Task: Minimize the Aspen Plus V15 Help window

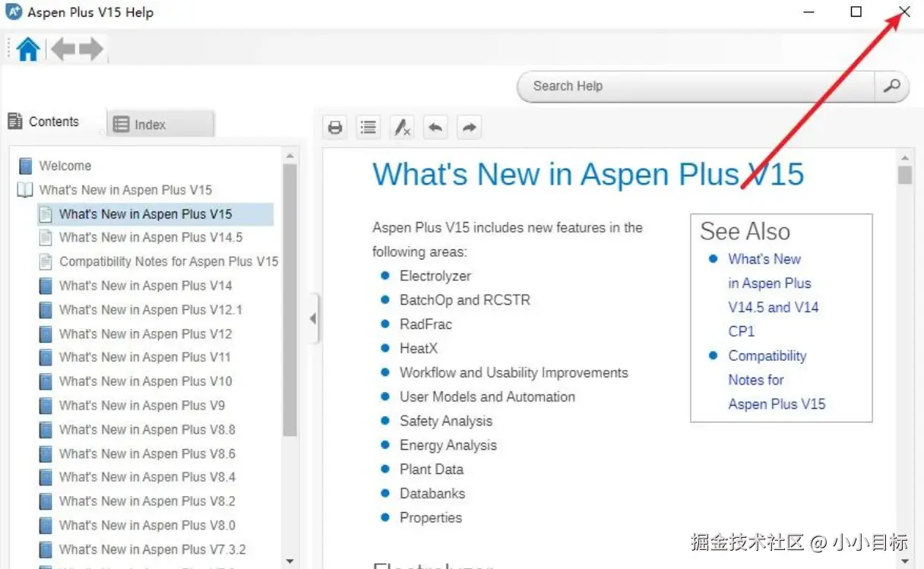Action: [x=809, y=12]
